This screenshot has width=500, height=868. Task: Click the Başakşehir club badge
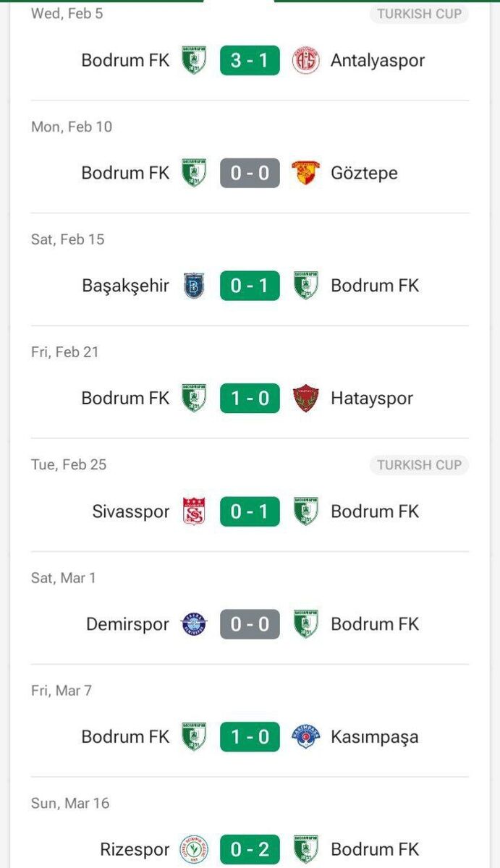tap(194, 286)
